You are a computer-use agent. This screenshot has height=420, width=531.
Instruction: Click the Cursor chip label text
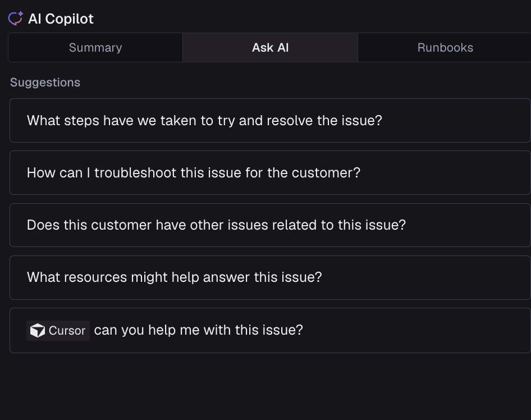67,331
